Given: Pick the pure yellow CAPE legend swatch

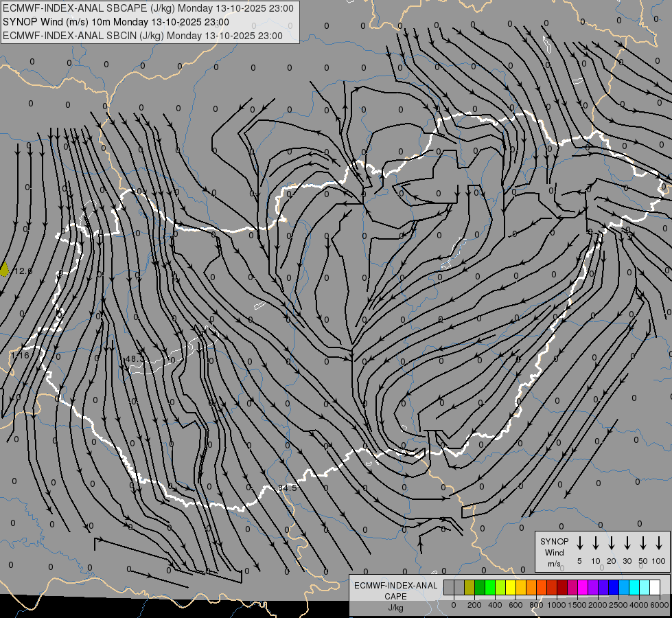Looking at the screenshot, I should click(511, 587).
